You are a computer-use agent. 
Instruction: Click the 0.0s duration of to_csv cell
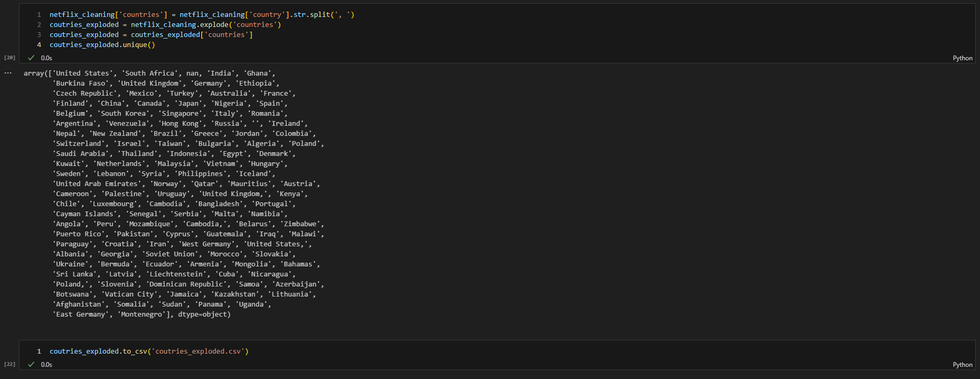pos(46,365)
